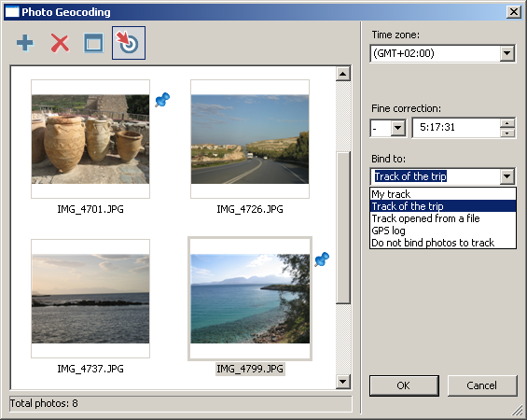This screenshot has height=420, width=527.
Task: Toggle the target bind-to-point toolbar button
Action: [129, 43]
